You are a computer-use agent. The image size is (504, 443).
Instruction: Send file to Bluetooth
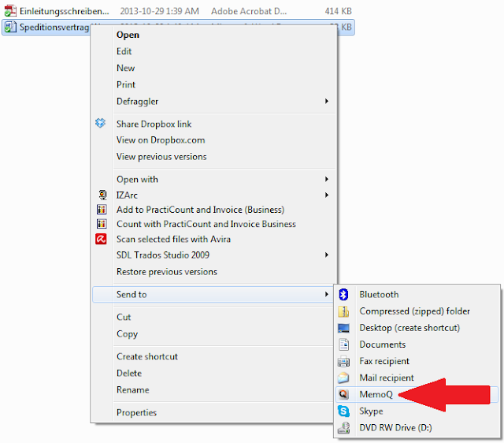(379, 294)
